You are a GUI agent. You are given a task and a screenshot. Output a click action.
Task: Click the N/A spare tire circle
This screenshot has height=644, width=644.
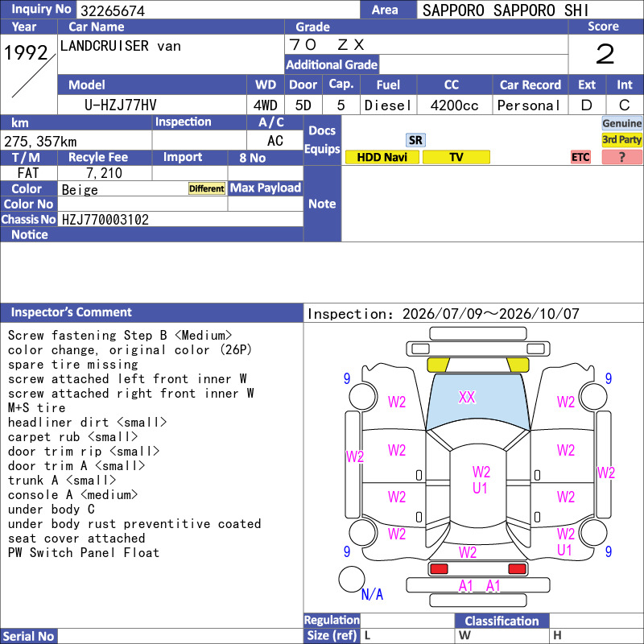pos(352,579)
